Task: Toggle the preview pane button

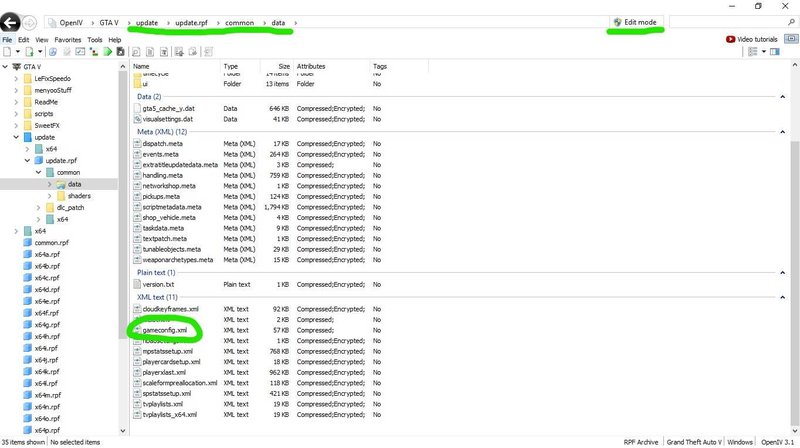Action: pos(774,52)
